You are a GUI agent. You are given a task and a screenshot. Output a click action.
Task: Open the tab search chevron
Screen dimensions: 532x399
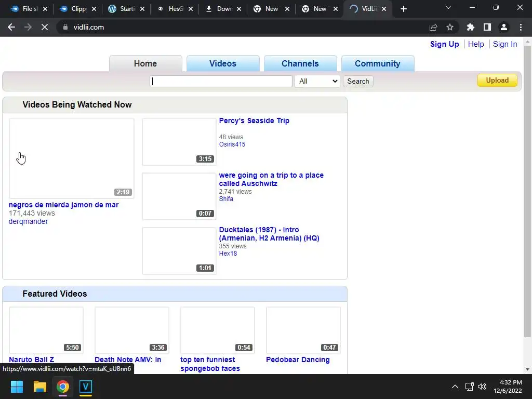(448, 7)
